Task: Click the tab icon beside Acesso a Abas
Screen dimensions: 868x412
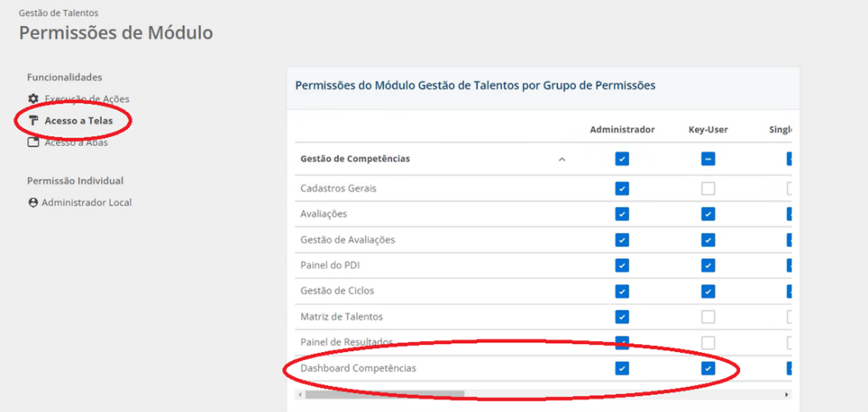Action: coord(33,143)
